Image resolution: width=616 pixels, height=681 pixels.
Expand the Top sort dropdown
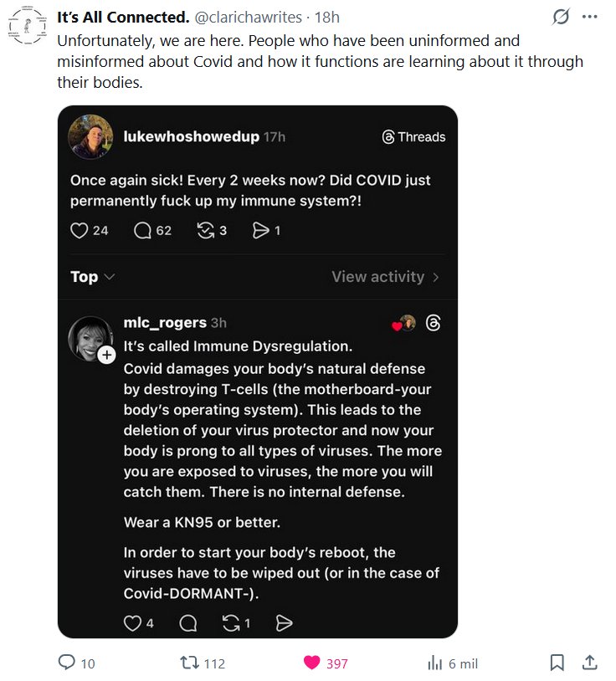point(92,277)
